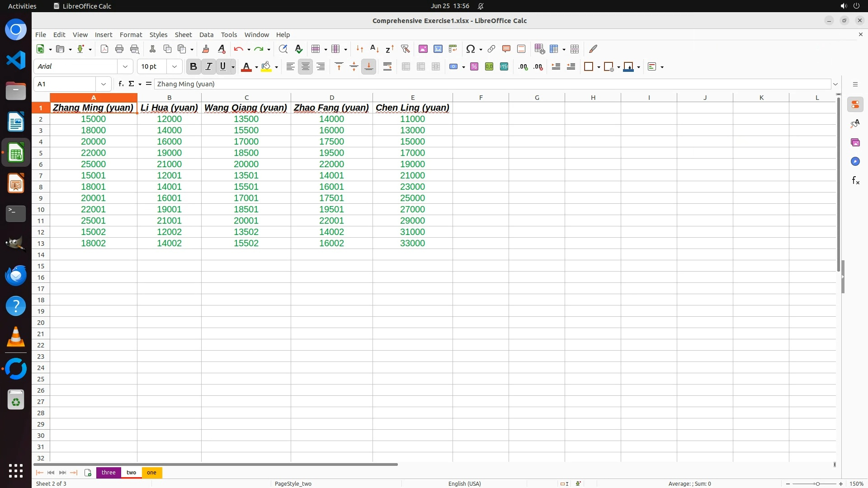The height and width of the screenshot is (488, 868).
Task: Click the Insert Special Character icon
Action: point(471,49)
